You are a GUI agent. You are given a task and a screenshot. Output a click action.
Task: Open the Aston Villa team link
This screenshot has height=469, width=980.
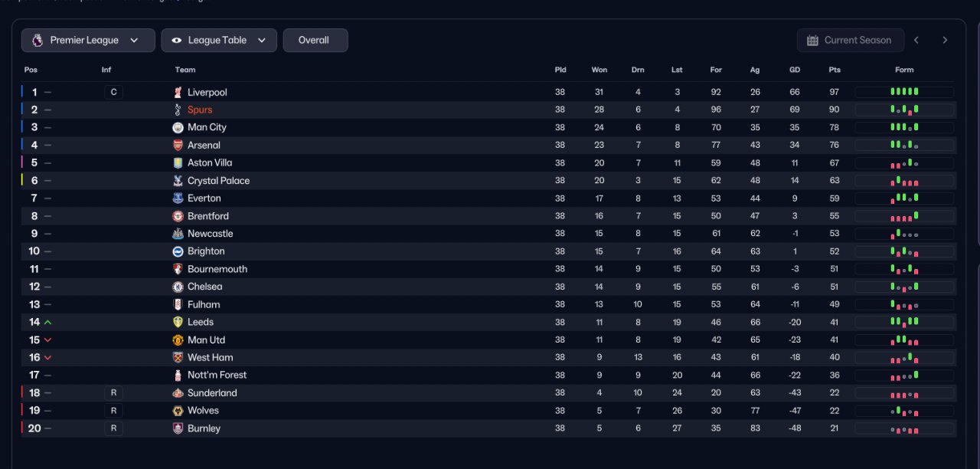click(210, 162)
